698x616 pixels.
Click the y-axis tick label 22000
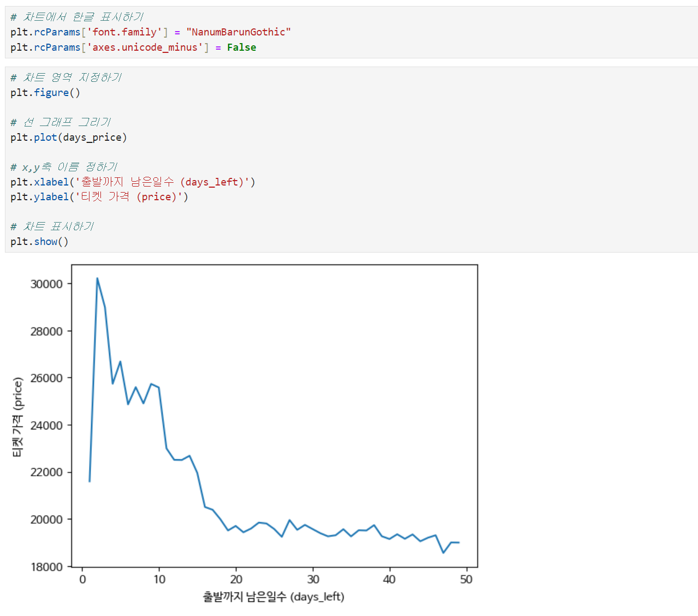tap(46, 473)
